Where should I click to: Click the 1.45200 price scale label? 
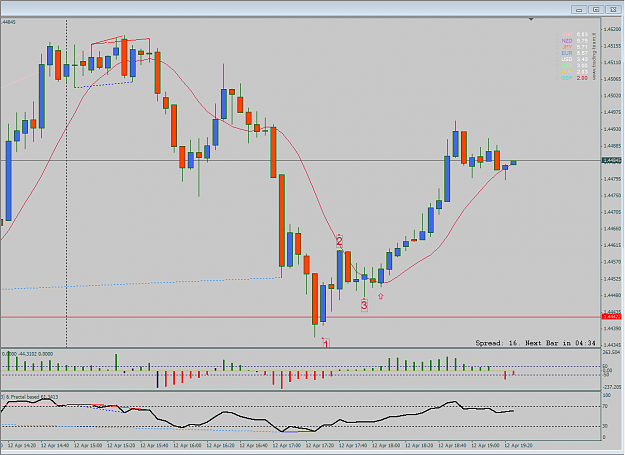(x=612, y=29)
